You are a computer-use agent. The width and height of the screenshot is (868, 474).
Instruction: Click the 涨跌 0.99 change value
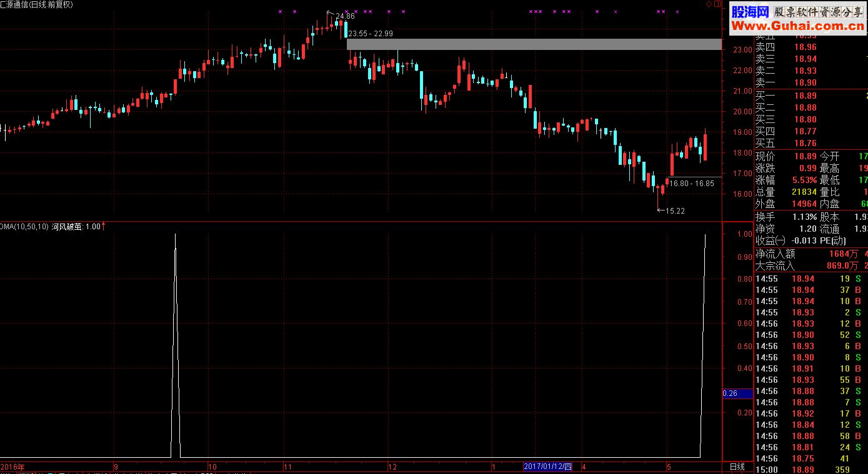click(808, 168)
